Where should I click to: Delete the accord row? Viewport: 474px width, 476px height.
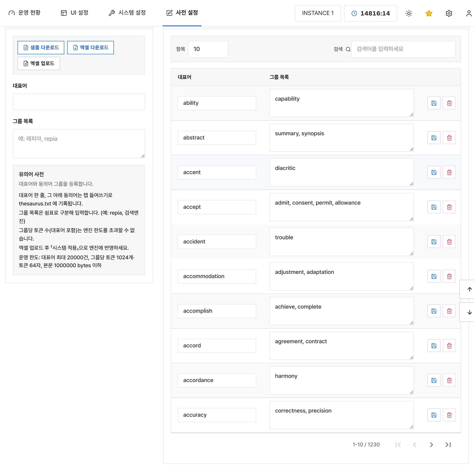449,346
